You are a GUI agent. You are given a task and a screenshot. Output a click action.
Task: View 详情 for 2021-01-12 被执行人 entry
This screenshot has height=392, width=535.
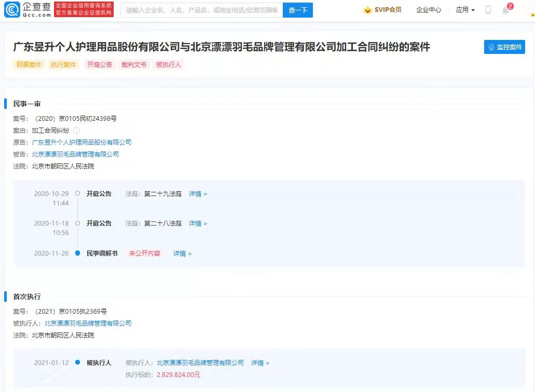pos(260,363)
